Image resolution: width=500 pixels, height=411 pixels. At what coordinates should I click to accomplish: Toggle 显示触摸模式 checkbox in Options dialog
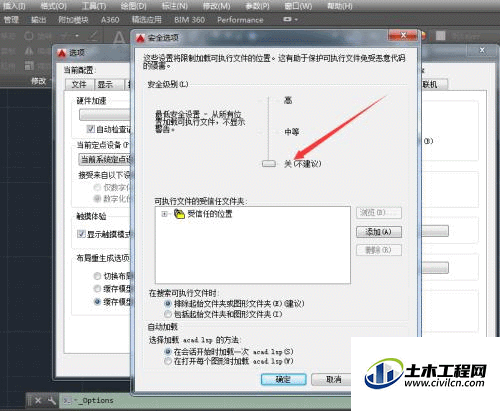(81, 234)
